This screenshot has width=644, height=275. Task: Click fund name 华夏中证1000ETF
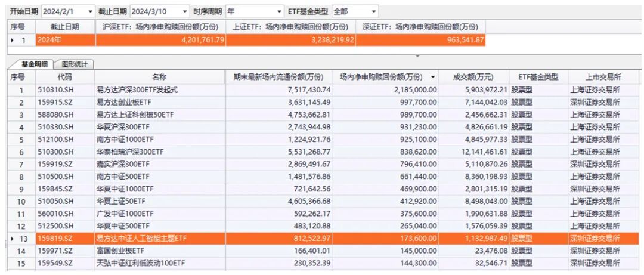coord(125,189)
